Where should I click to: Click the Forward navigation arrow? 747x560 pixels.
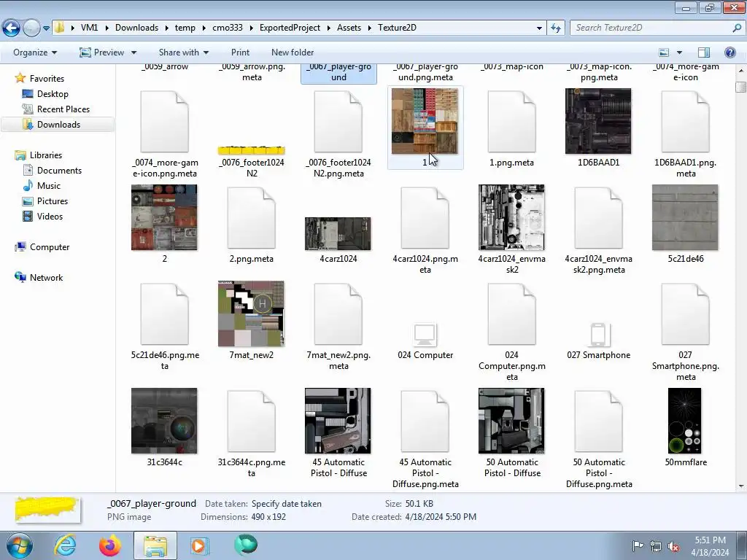(32, 28)
